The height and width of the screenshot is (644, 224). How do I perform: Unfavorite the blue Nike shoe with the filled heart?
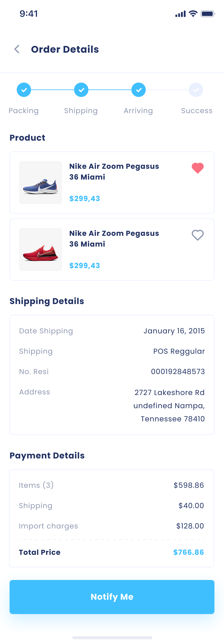click(198, 168)
